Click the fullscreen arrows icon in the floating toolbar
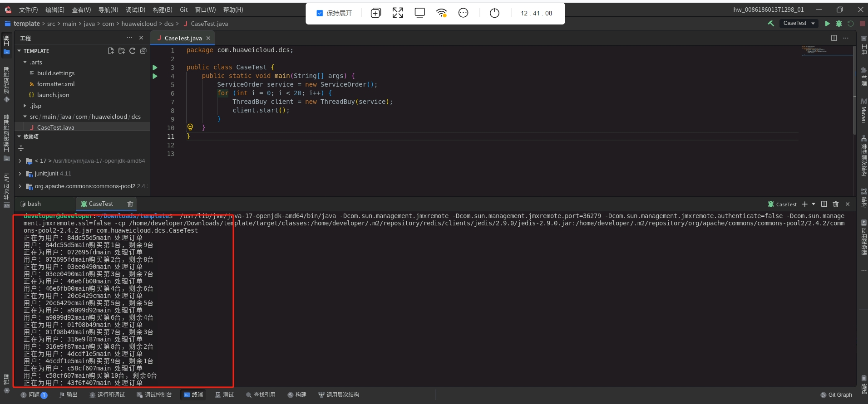Screen dimensions: 868x404 (x=398, y=13)
